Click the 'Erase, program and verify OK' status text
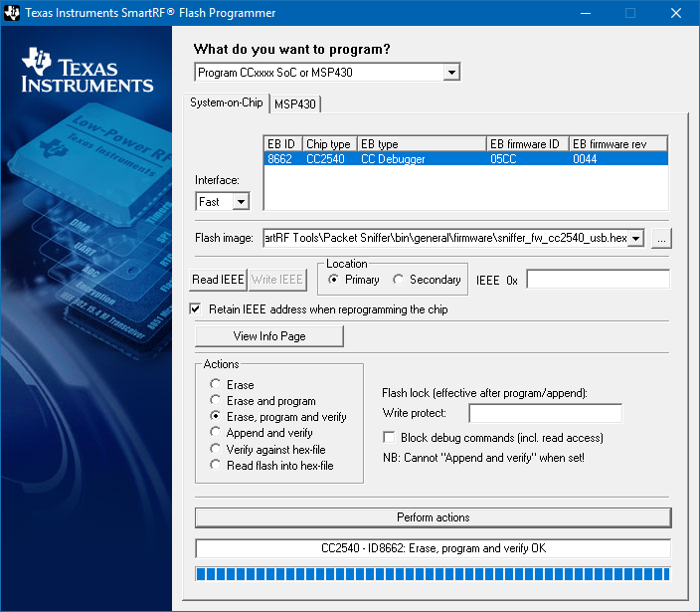This screenshot has height=612, width=700. [477, 548]
